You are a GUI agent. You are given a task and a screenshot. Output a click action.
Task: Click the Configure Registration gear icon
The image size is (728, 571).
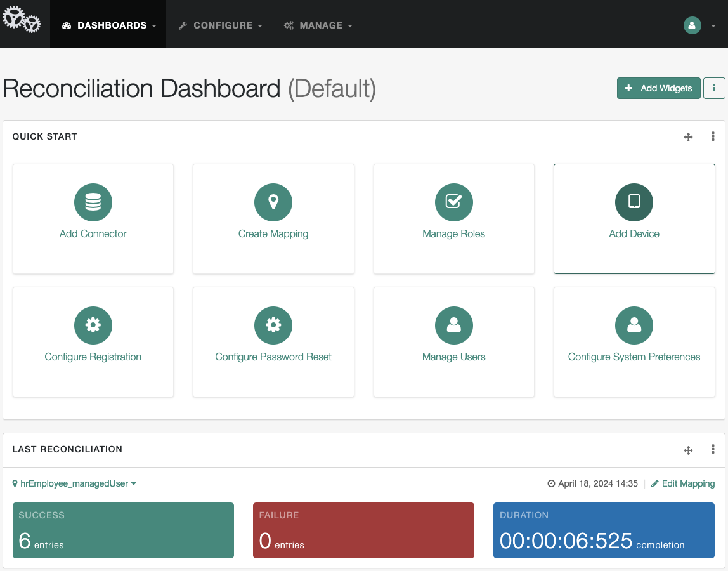click(93, 325)
